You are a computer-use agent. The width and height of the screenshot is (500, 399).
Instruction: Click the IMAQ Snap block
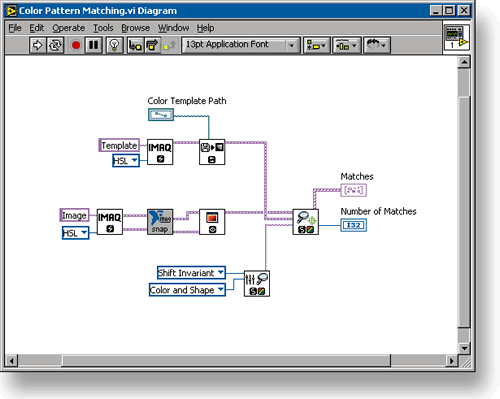[160, 222]
